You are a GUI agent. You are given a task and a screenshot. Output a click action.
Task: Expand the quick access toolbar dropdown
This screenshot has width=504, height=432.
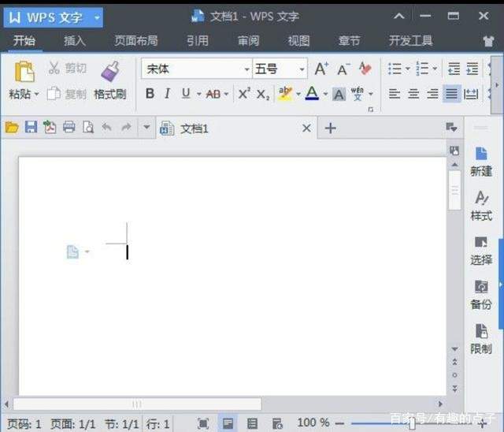146,127
